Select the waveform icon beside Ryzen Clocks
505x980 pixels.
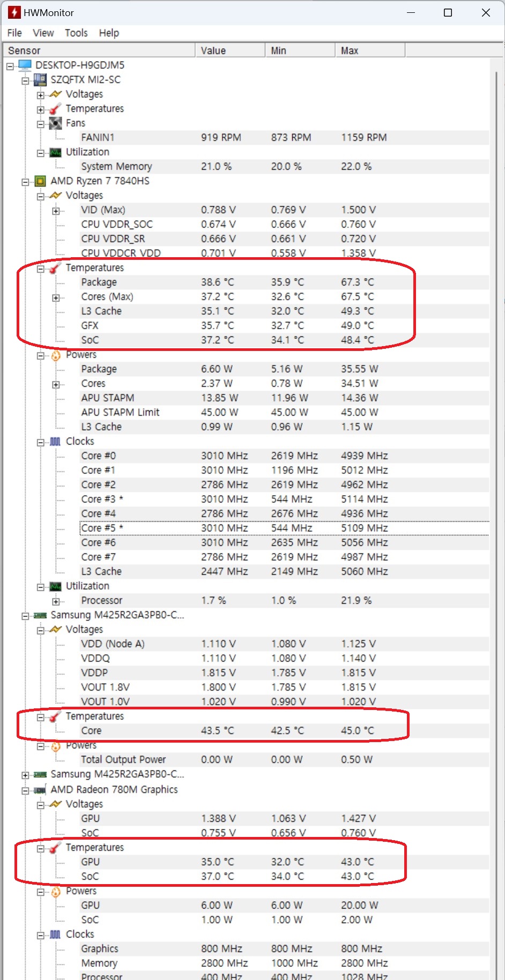tap(55, 442)
